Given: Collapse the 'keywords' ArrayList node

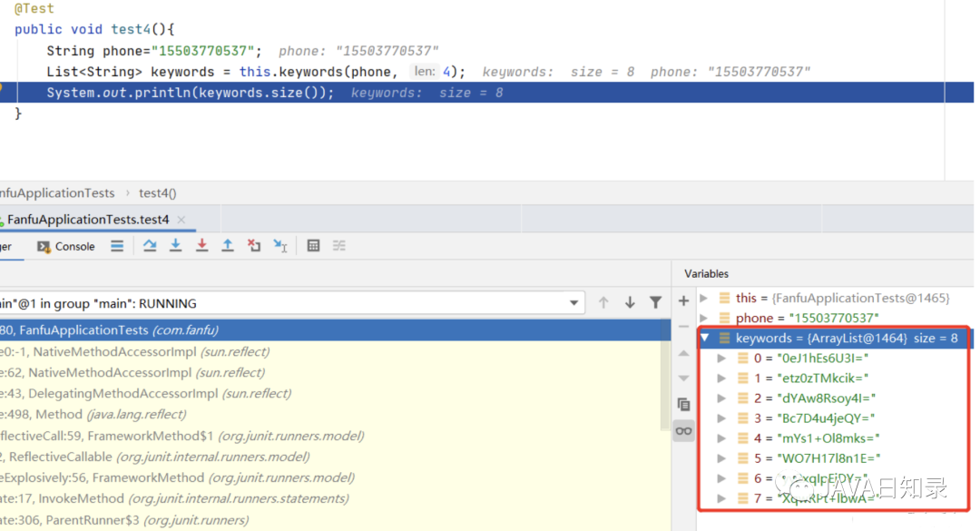Looking at the screenshot, I should tap(705, 338).
